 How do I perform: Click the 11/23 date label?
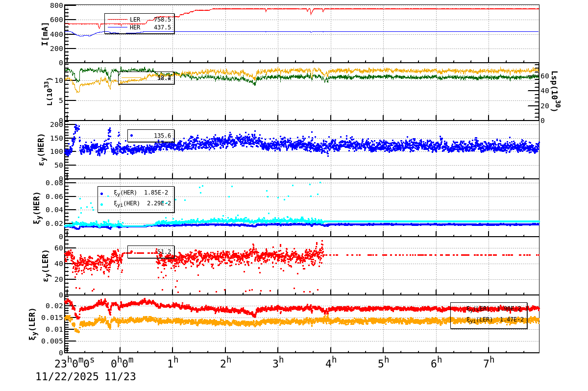[120, 377]
